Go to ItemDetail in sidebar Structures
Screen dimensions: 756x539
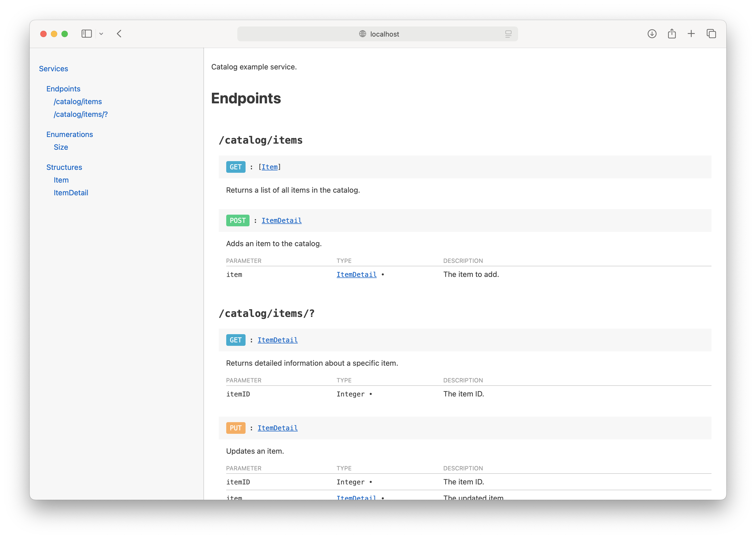pyautogui.click(x=71, y=193)
